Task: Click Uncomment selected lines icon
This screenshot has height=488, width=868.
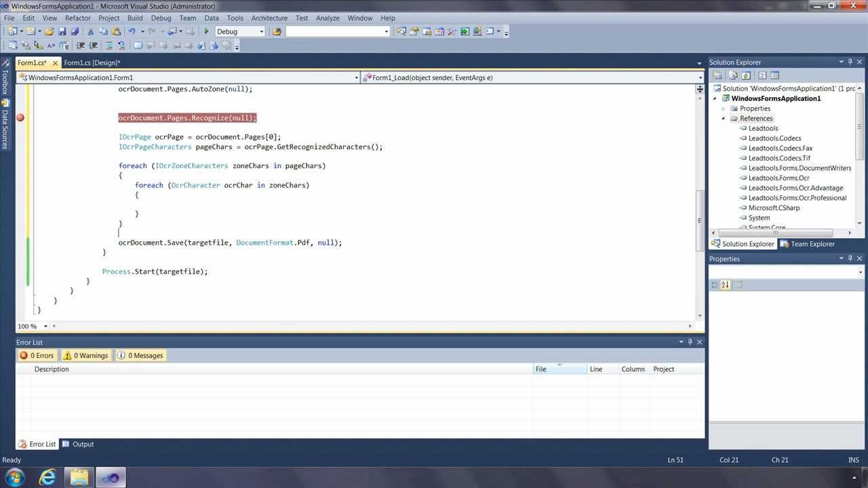Action: point(121,45)
